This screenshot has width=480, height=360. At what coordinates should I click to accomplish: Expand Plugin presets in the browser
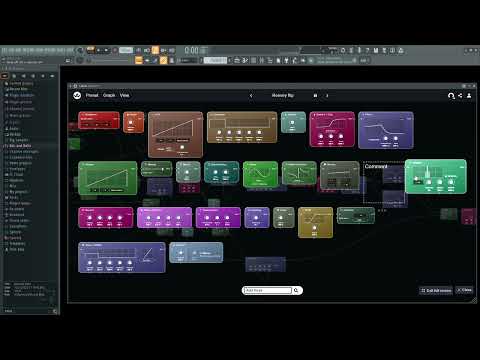21,102
